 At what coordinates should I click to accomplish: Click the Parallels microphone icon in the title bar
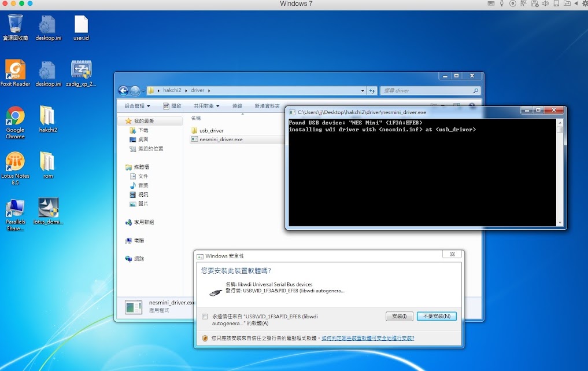point(502,3)
